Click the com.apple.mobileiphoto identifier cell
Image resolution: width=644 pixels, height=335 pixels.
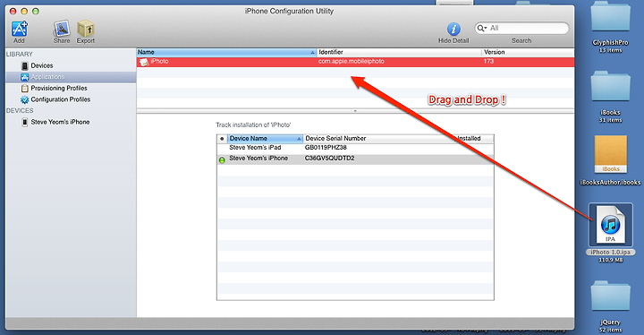click(x=352, y=61)
